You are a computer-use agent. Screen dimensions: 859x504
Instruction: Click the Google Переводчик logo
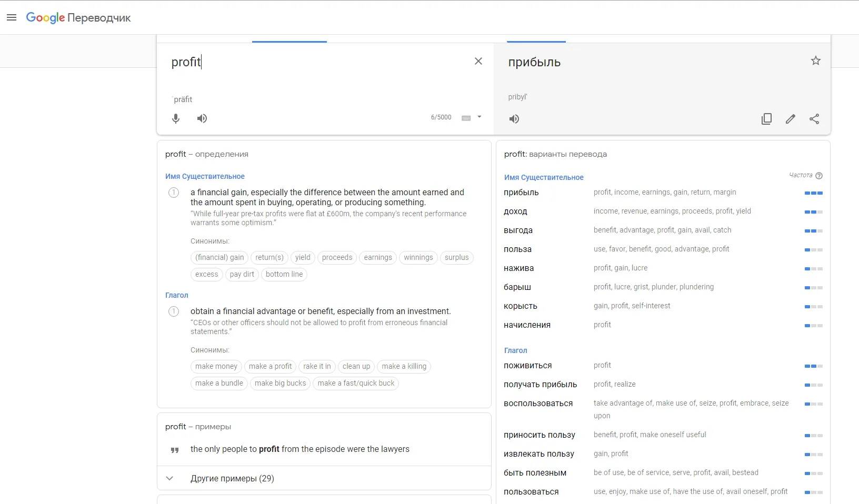(78, 17)
